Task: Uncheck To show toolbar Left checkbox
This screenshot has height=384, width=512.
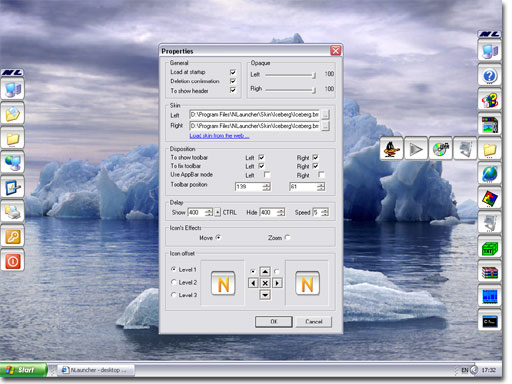Action: (261, 157)
